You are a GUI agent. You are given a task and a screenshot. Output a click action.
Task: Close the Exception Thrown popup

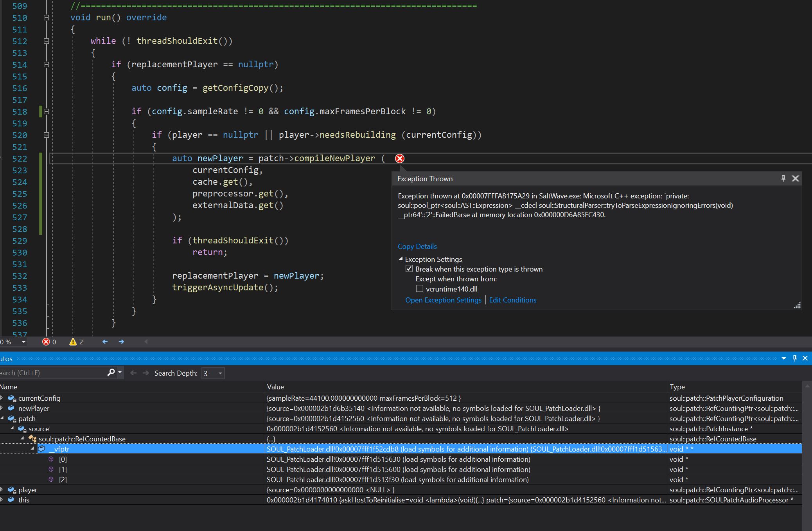795,178
